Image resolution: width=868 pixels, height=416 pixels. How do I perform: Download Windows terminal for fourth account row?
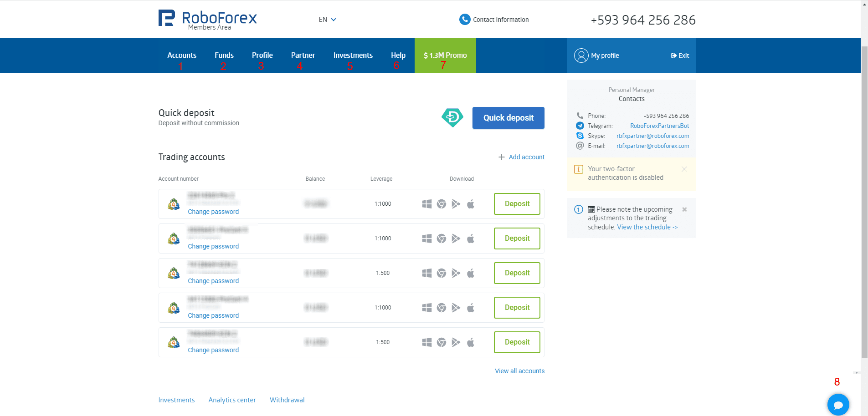426,308
